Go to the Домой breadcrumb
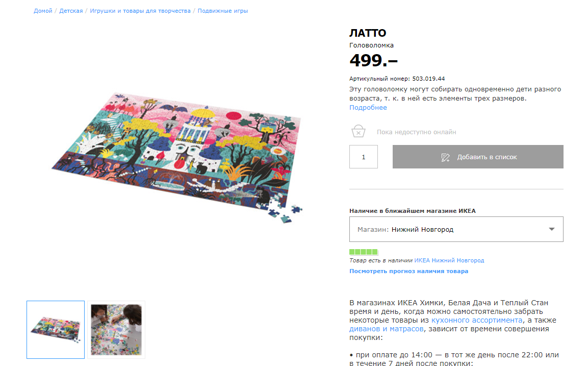 pos(43,11)
